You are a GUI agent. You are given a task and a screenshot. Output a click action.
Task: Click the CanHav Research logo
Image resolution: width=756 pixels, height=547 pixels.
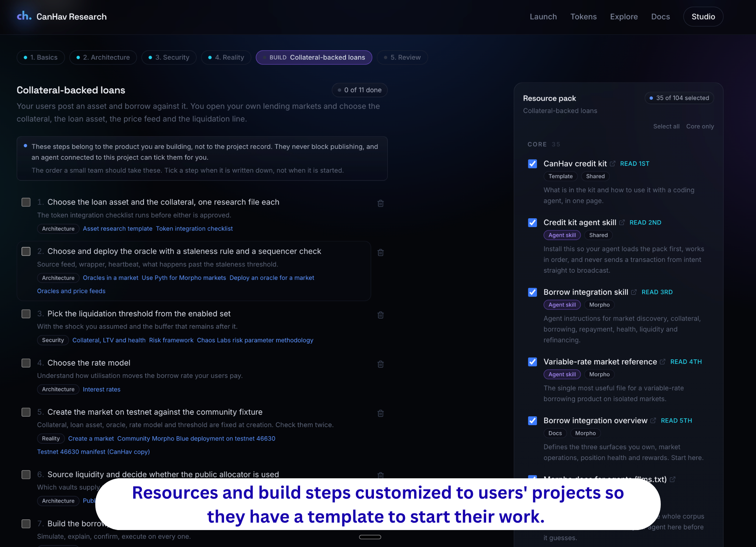(x=62, y=17)
